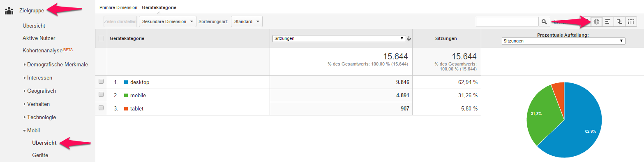Check the desktop row checkbox

tap(101, 82)
